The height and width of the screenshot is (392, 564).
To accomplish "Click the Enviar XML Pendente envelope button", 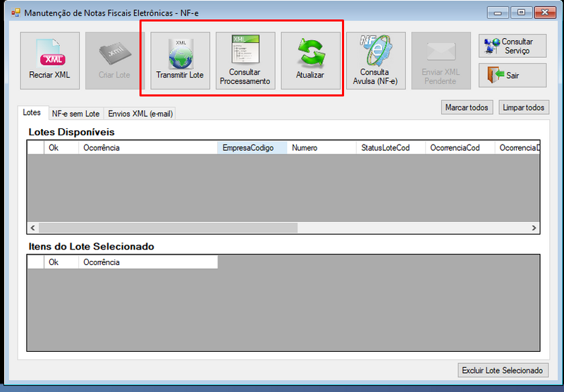I will (441, 61).
